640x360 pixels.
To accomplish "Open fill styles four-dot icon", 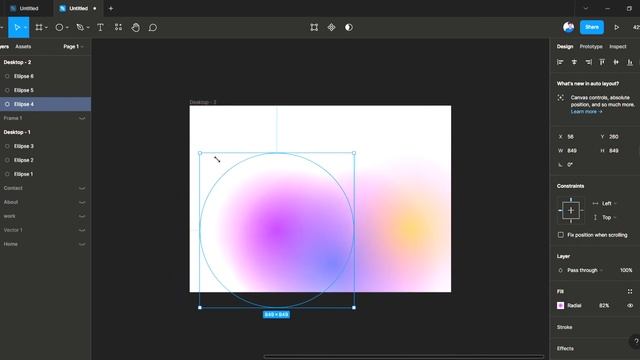I will coord(630,291).
